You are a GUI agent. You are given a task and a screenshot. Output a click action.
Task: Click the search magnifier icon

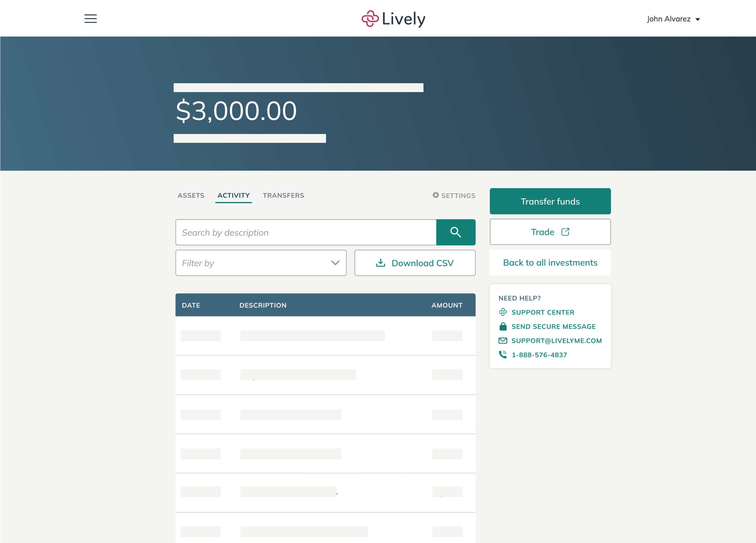(x=456, y=232)
